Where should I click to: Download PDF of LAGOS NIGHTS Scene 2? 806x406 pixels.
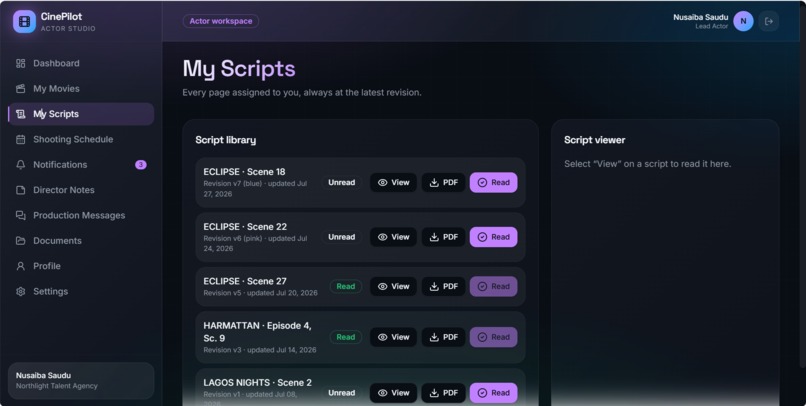click(x=443, y=393)
